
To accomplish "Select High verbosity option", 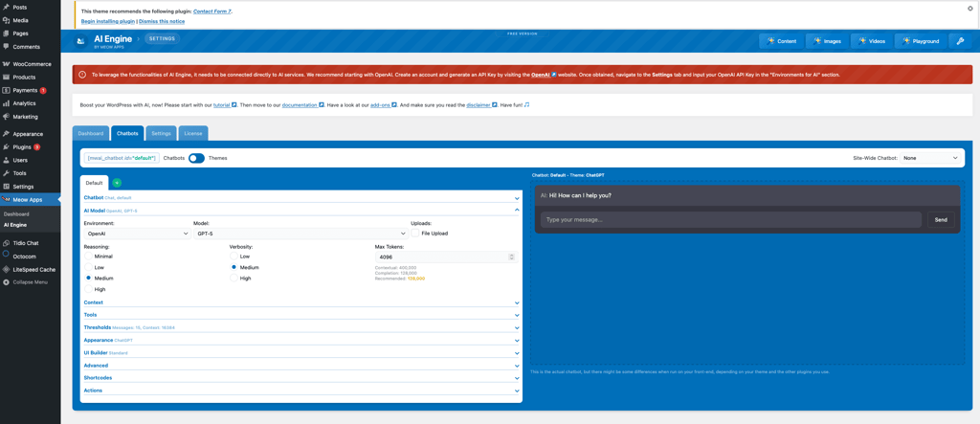I will coord(234,278).
